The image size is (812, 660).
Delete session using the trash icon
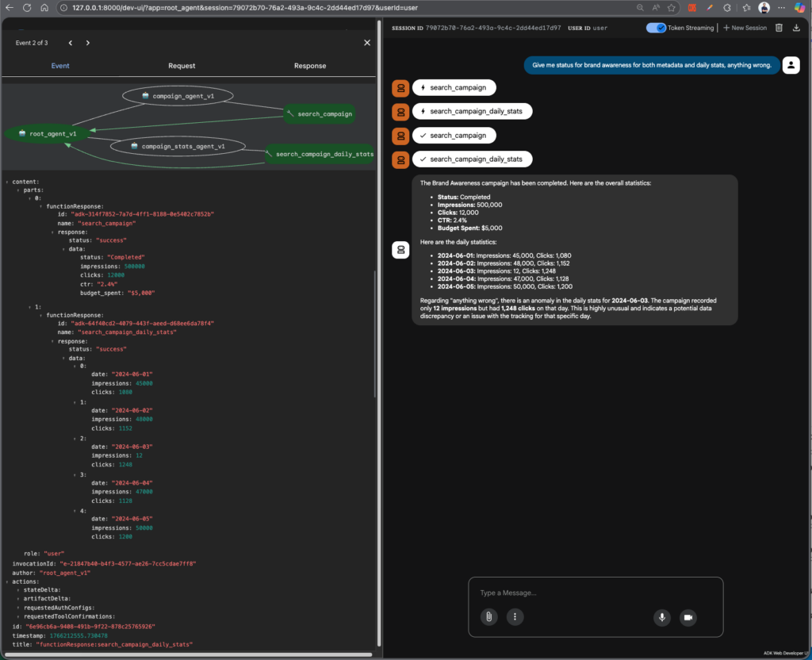click(x=778, y=28)
